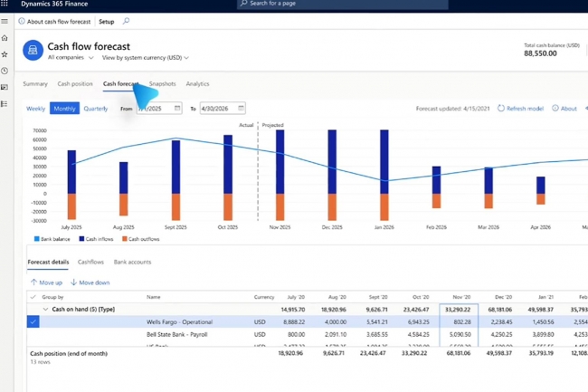Click About cash flow forecast link
Image resolution: width=588 pixels, height=392 pixels.
pos(59,22)
